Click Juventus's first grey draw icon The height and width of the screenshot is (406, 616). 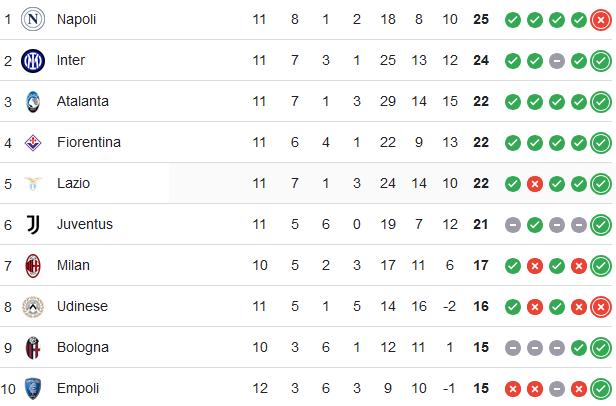(513, 225)
